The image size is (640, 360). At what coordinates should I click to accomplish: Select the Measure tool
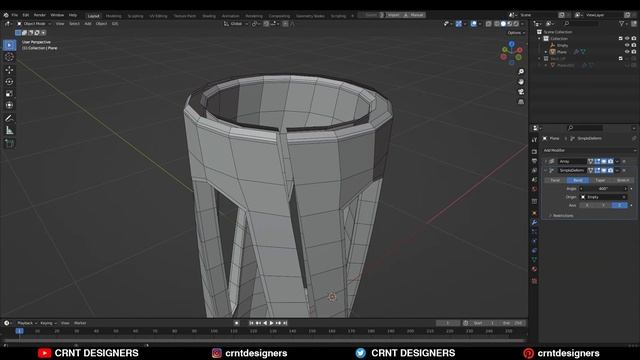[x=9, y=131]
